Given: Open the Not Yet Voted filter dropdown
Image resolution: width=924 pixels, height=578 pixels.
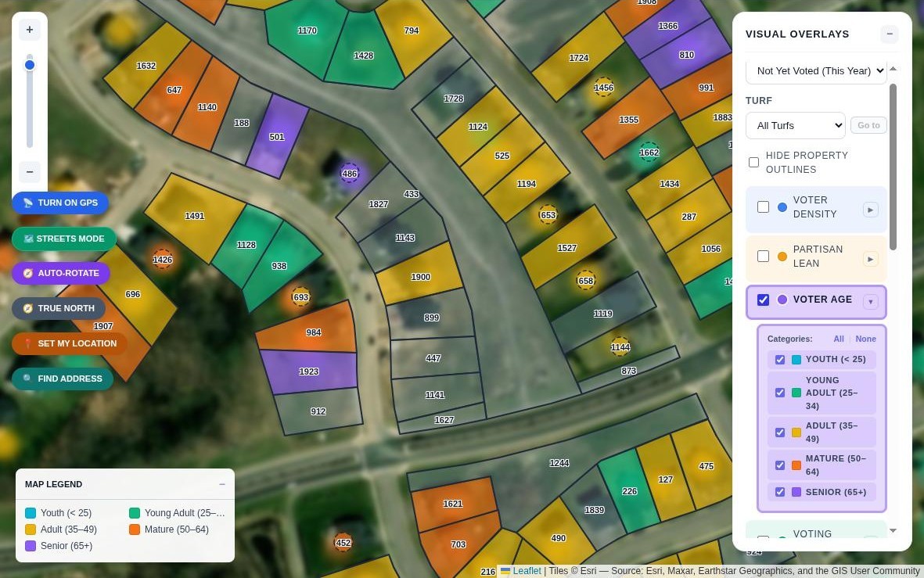Looking at the screenshot, I should click(816, 70).
